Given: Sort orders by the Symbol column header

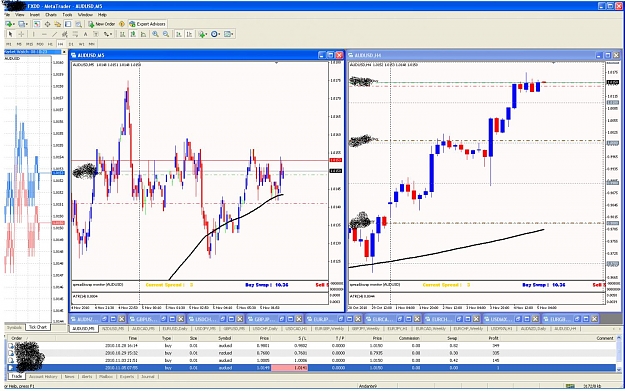Looking at the screenshot, I should coord(224,338).
